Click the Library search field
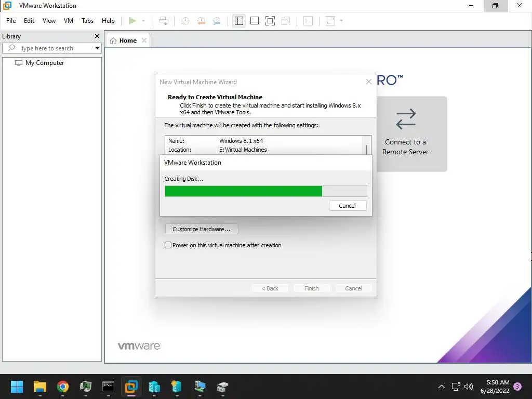Viewport: 532px width, 399px height. coord(51,48)
